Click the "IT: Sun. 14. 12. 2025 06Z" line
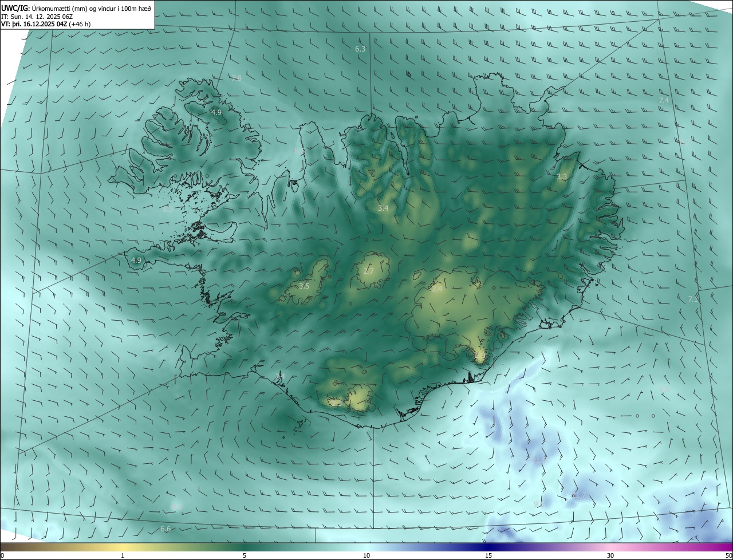The height and width of the screenshot is (560, 733). pyautogui.click(x=38, y=16)
